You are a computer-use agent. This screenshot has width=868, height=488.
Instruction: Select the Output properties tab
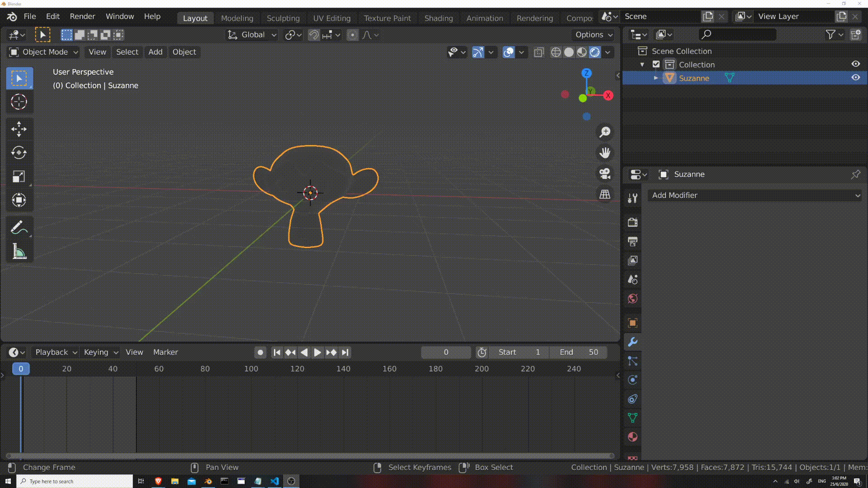pyautogui.click(x=632, y=241)
